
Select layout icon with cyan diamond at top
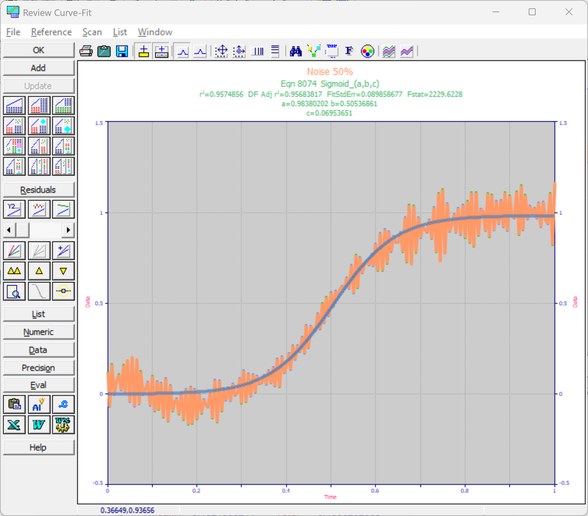tap(39, 126)
